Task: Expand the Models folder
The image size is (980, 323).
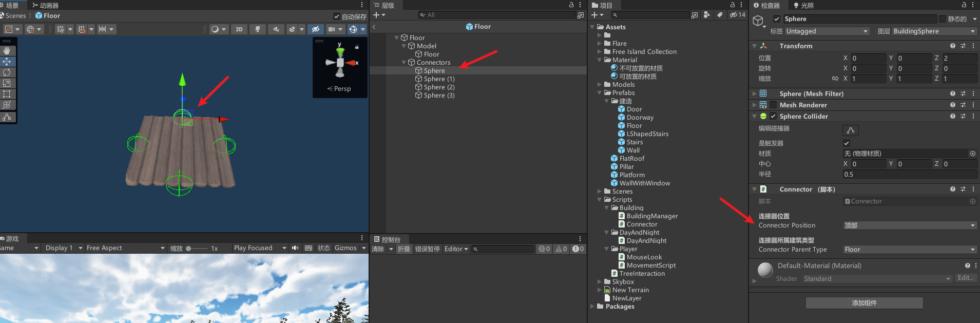Action: click(x=599, y=85)
